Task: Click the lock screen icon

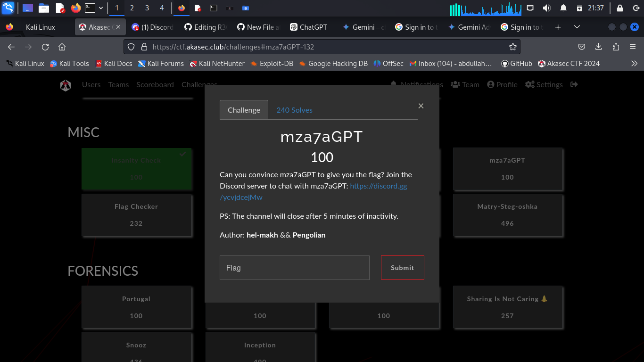Action: click(x=620, y=8)
